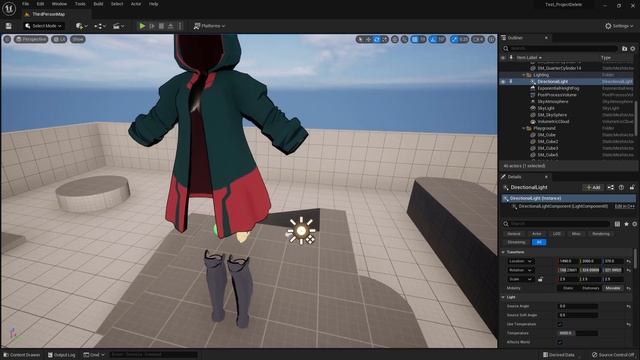This screenshot has width=640, height=360.
Task: Click the Details search field
Action: pos(556,224)
